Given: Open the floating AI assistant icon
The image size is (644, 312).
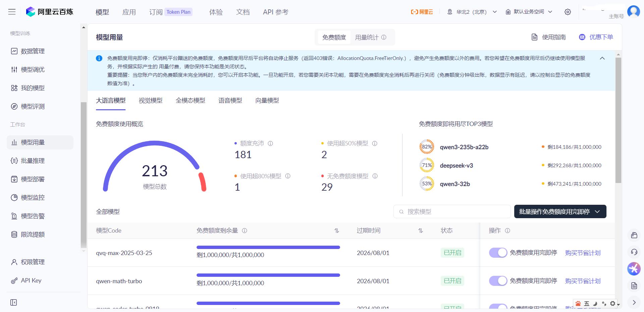Looking at the screenshot, I should 634,269.
